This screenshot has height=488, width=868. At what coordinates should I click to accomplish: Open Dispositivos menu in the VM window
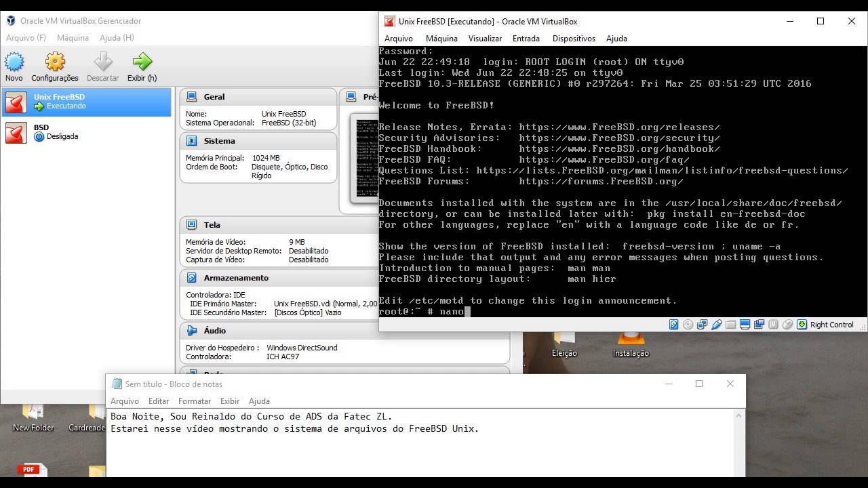tap(574, 39)
